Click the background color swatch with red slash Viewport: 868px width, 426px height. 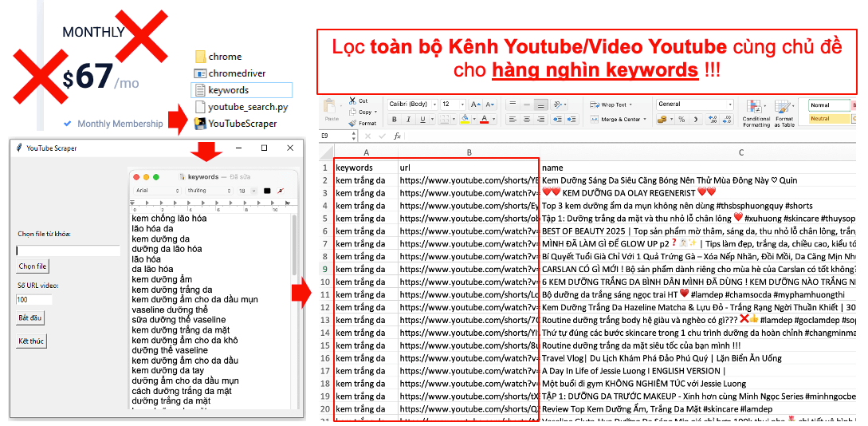pos(281,191)
